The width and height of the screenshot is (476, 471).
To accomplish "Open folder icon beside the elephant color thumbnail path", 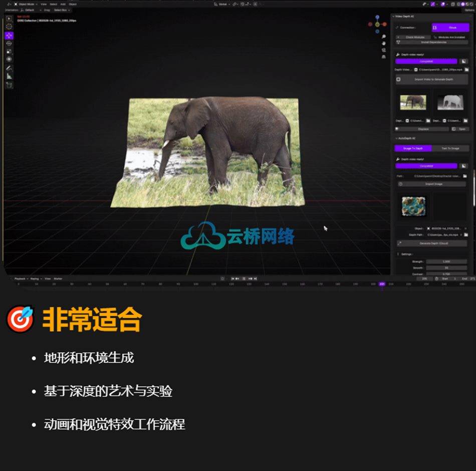I will pos(428,121).
